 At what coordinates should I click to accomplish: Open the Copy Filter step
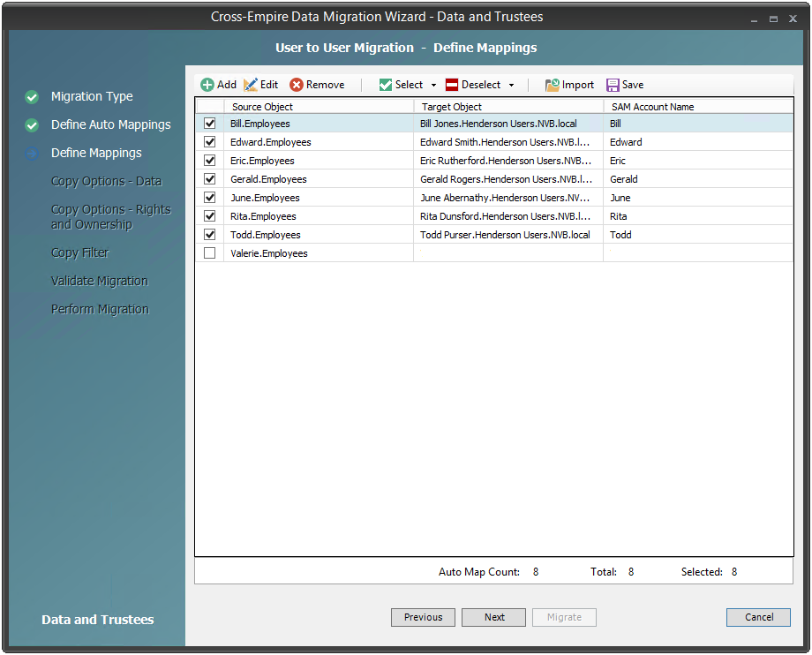point(79,252)
